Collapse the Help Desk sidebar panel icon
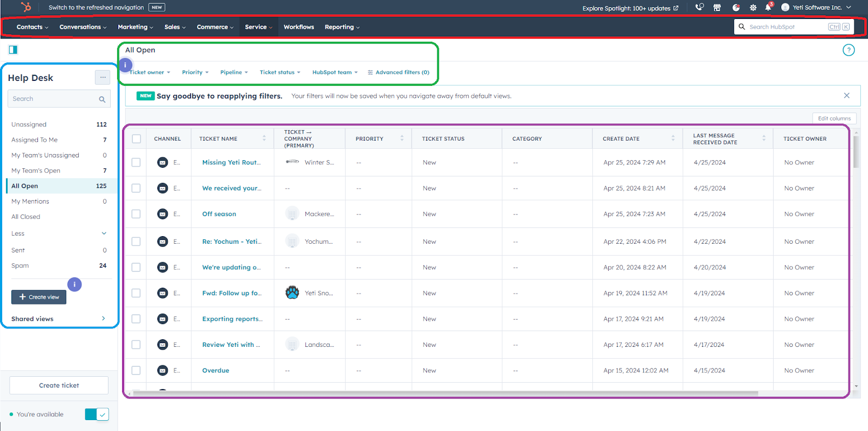Screen dimensions: 868x431 13,50
